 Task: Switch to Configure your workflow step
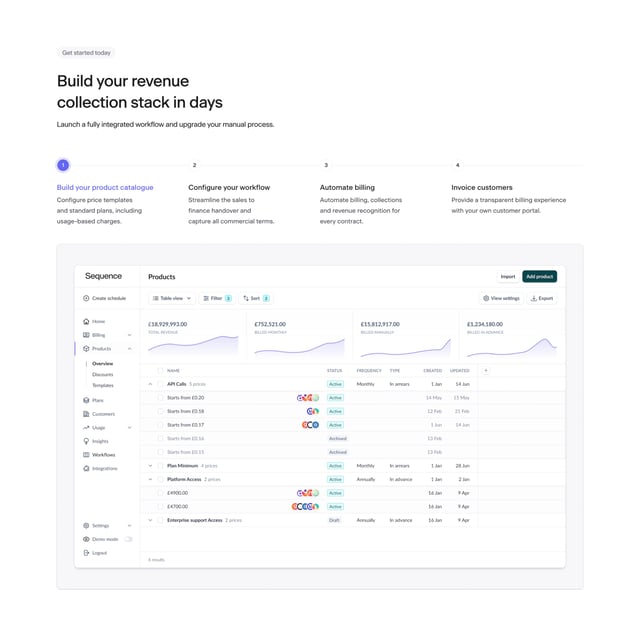(229, 187)
